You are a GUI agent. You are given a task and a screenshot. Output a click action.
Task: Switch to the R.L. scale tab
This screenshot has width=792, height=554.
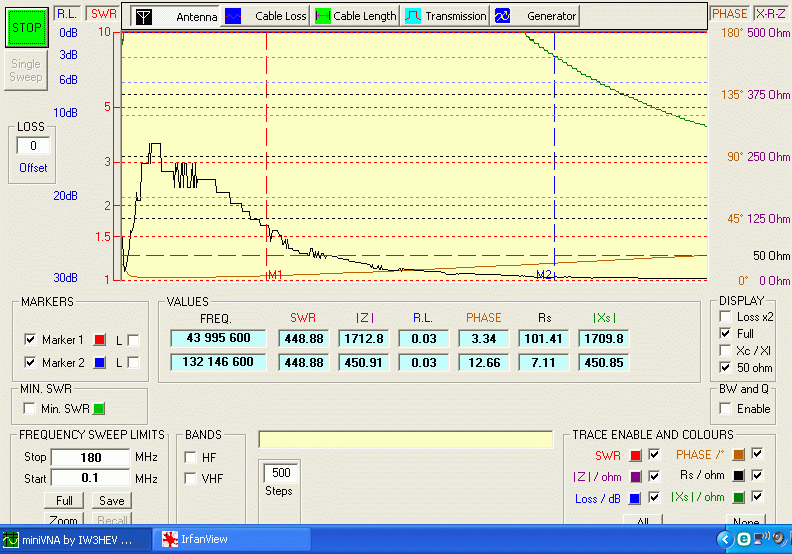pyautogui.click(x=67, y=14)
